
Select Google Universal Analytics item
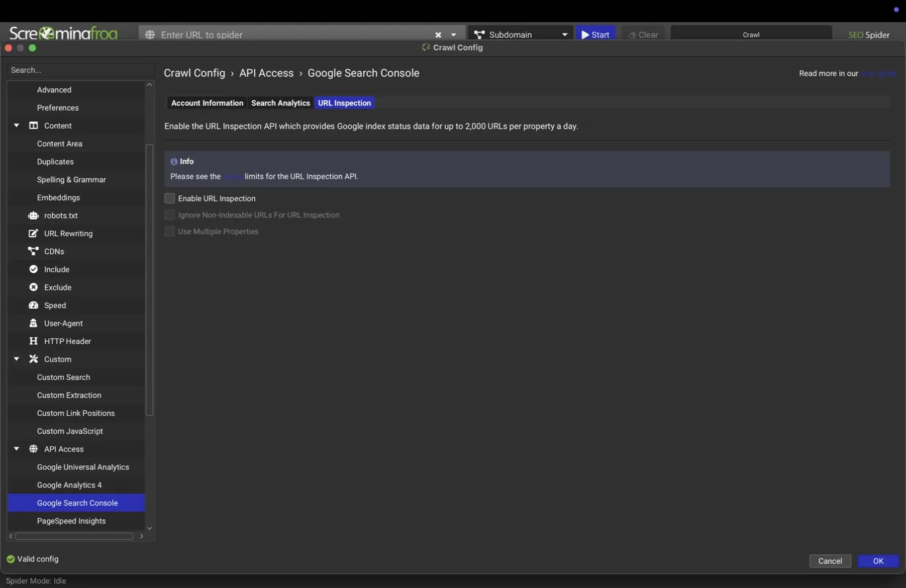coord(83,467)
